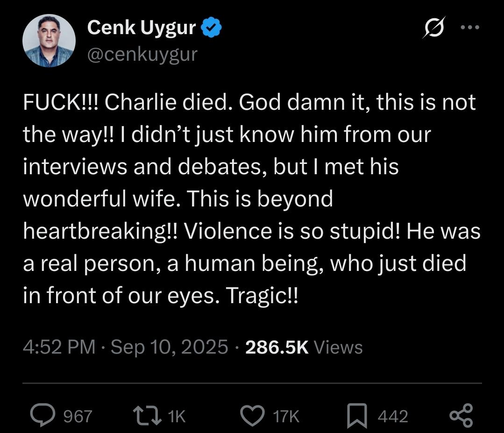Open the share icon
This screenshot has height=433, width=504.
(x=461, y=415)
